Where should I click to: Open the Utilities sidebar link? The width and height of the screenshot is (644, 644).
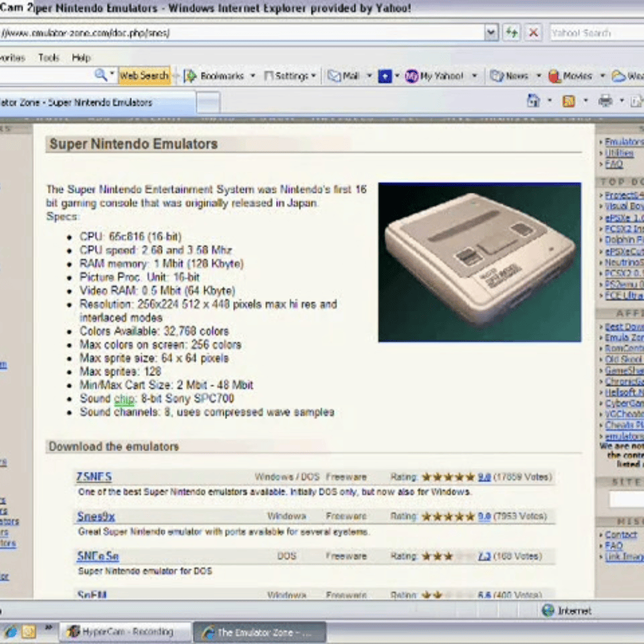click(619, 153)
